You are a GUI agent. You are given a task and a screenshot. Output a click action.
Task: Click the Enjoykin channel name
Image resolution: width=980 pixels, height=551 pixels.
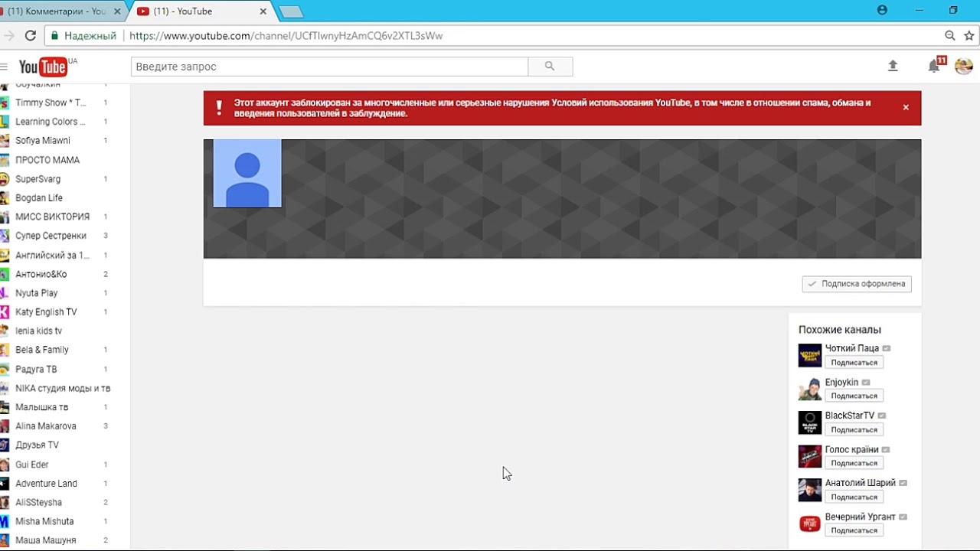coord(842,382)
